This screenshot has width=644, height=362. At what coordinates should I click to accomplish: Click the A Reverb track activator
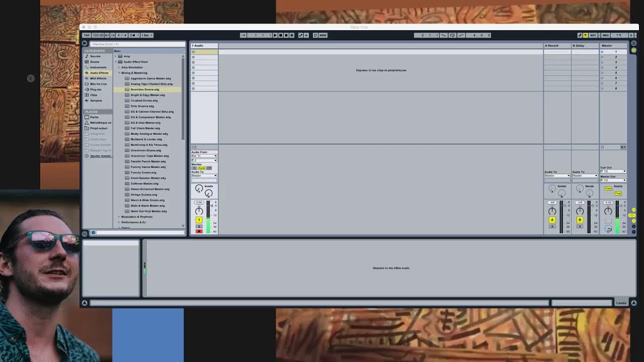(552, 220)
